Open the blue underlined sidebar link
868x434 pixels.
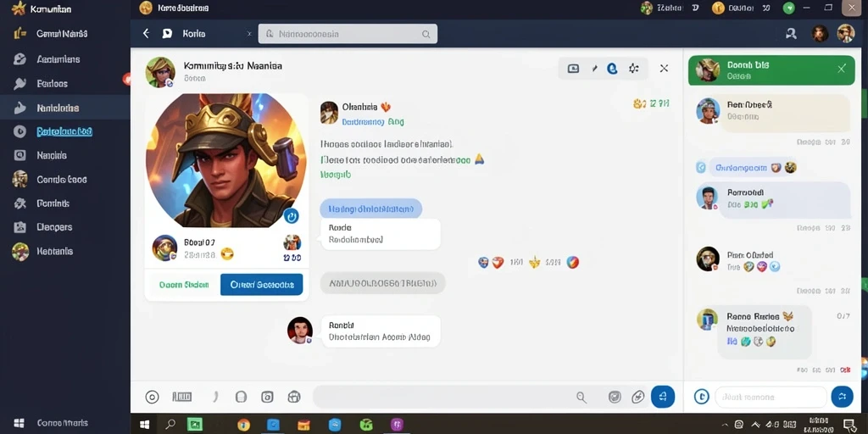click(64, 131)
